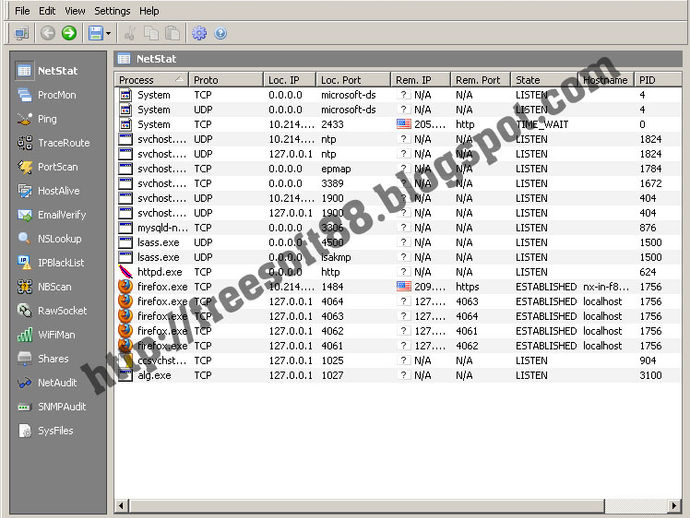Sort by the State column header

click(x=544, y=80)
